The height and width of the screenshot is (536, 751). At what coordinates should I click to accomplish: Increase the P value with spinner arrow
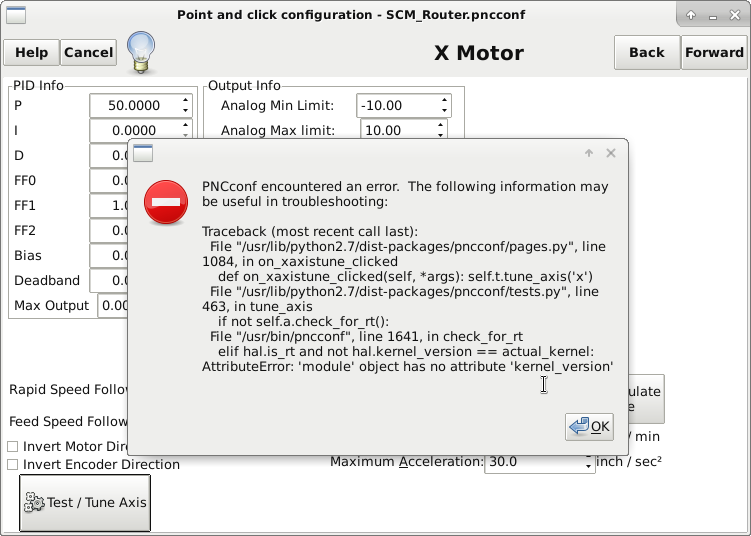click(186, 100)
